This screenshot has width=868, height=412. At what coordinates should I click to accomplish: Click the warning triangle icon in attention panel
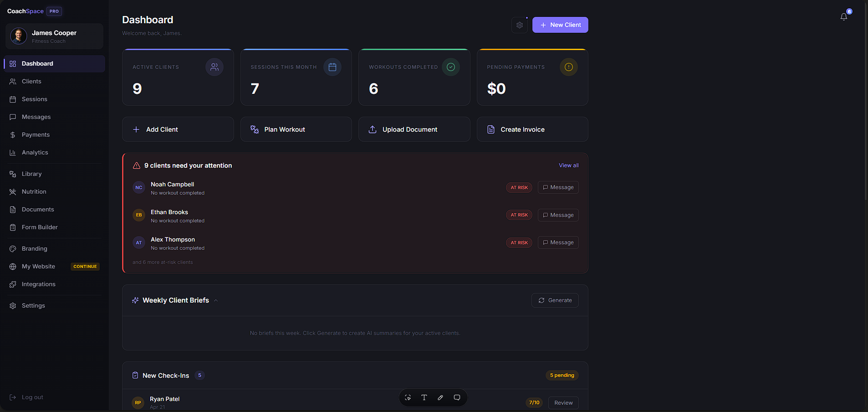[x=137, y=165]
